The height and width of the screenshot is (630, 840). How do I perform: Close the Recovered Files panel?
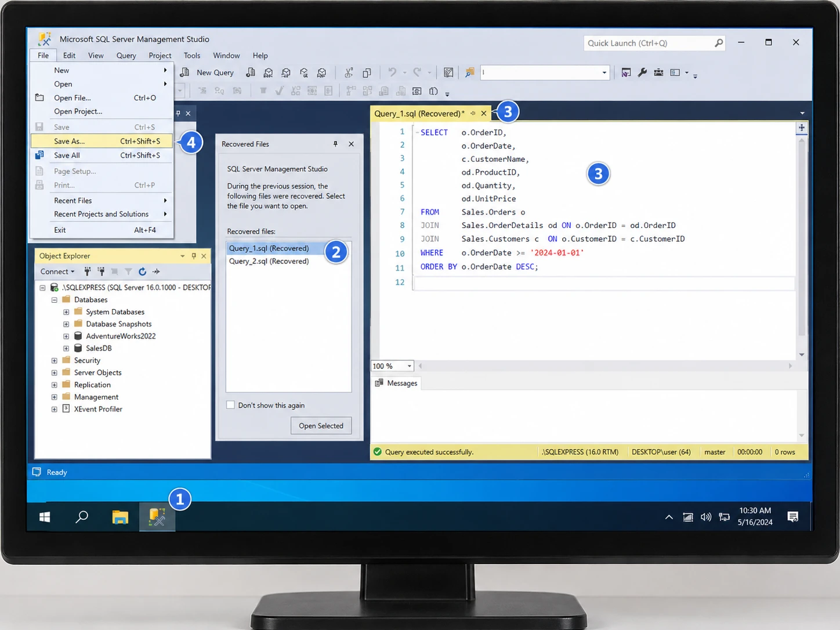point(351,144)
